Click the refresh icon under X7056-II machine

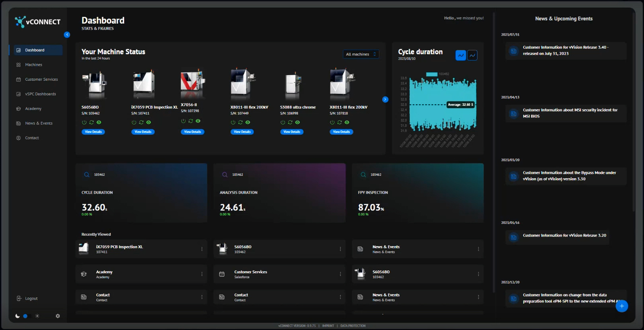[x=191, y=121]
